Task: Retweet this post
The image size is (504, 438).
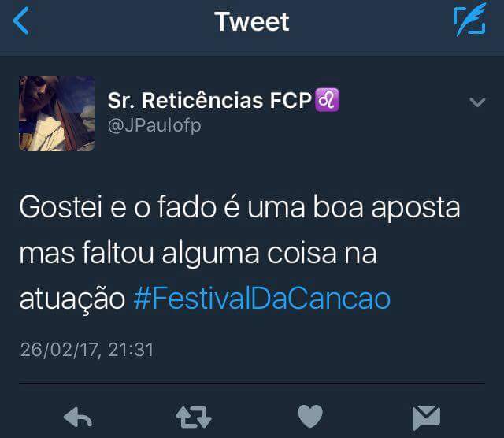Action: click(x=194, y=417)
